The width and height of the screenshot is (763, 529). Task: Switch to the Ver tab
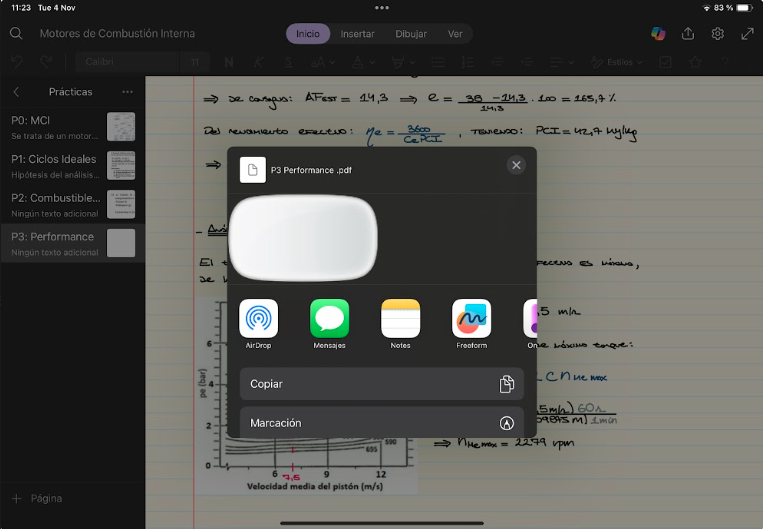click(455, 34)
